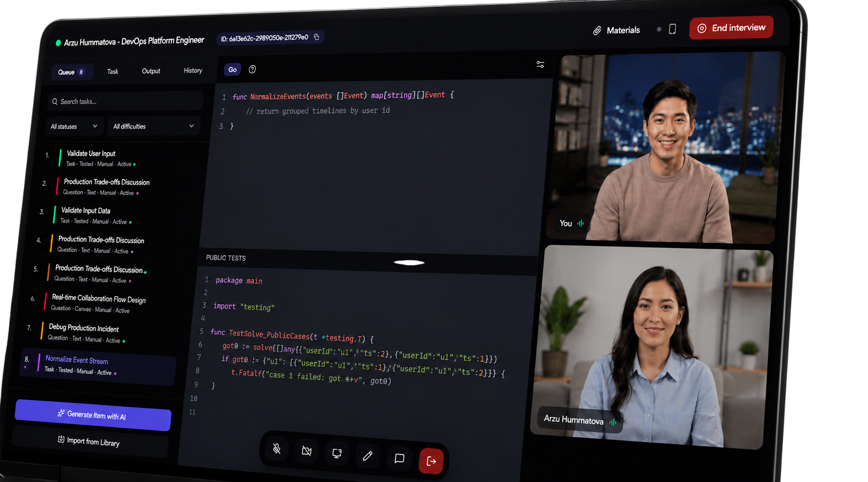
Task: Click the panel resize handle above tests
Action: tap(409, 263)
